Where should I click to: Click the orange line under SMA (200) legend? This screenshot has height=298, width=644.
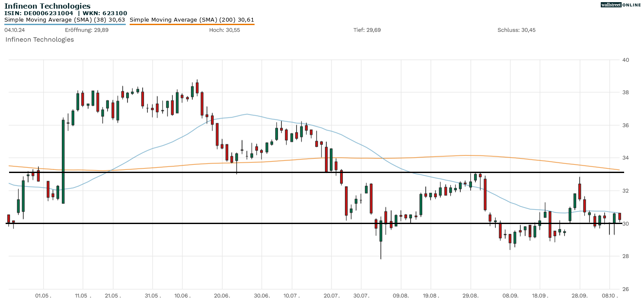[x=192, y=24]
